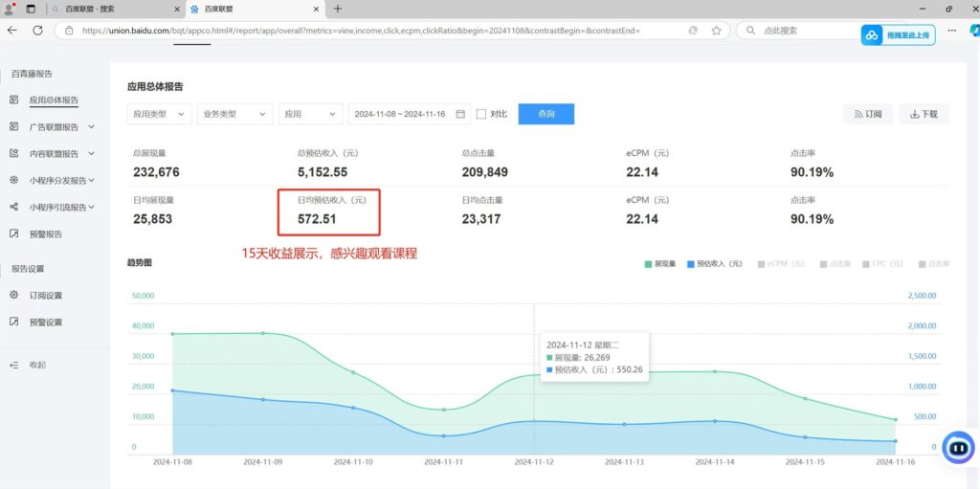Enable the 点击量 legend series
This screenshot has width=980, height=489.
click(835, 264)
